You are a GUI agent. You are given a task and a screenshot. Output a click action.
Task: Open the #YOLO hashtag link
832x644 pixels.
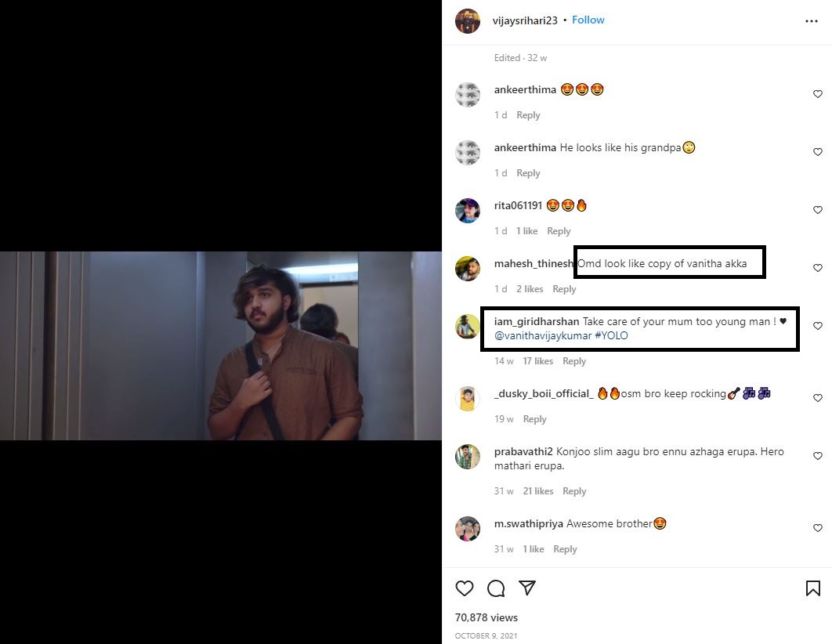pos(612,335)
